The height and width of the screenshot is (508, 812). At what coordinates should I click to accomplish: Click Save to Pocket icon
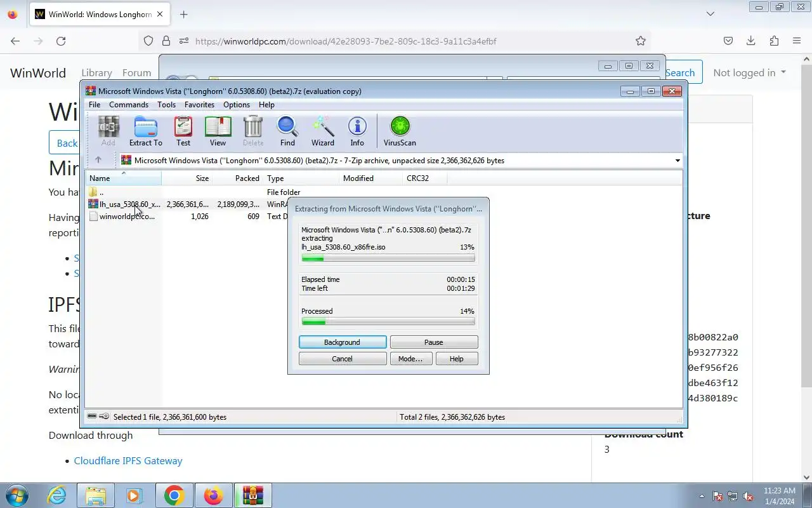(728, 41)
